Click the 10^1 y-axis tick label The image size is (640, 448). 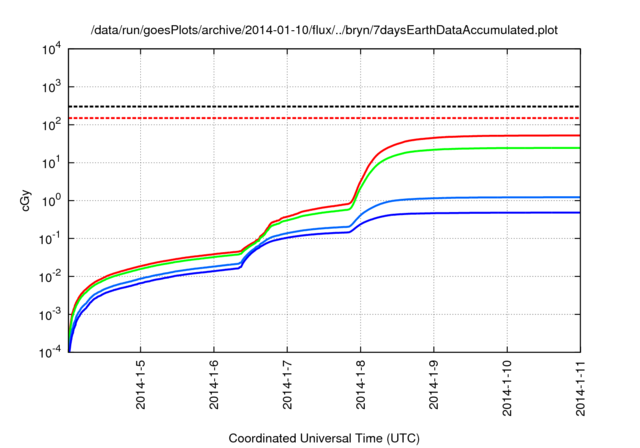[x=51, y=163]
